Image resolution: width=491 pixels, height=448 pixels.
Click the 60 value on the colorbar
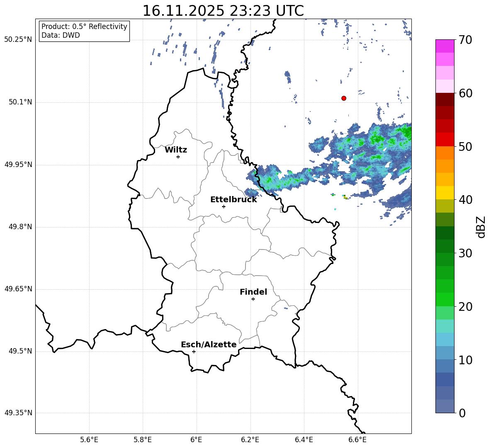(x=465, y=93)
